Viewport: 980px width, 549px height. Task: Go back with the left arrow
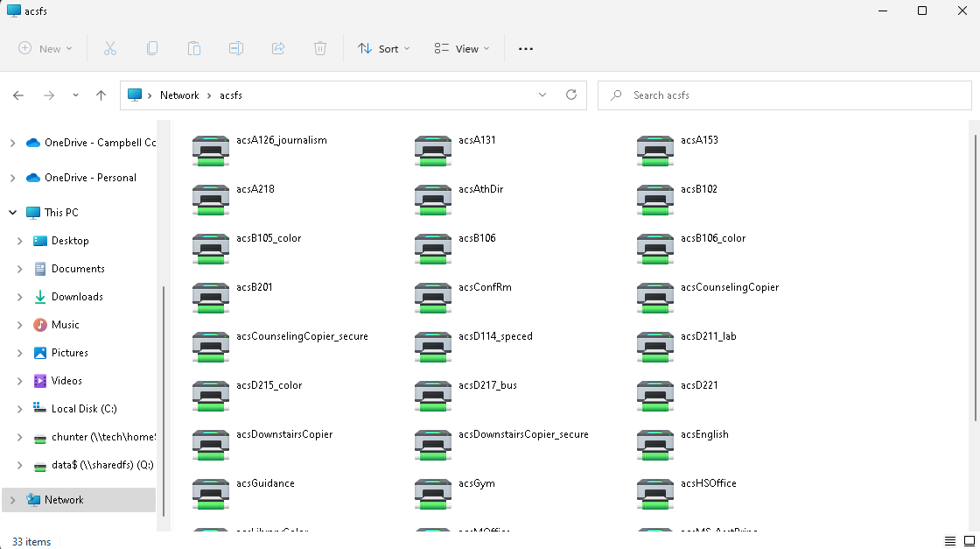coord(18,95)
